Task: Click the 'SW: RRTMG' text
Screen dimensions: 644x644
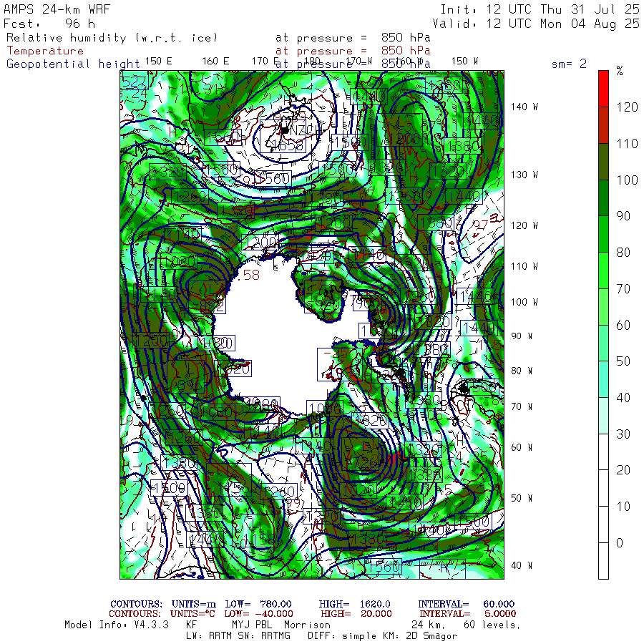Action: (265, 636)
